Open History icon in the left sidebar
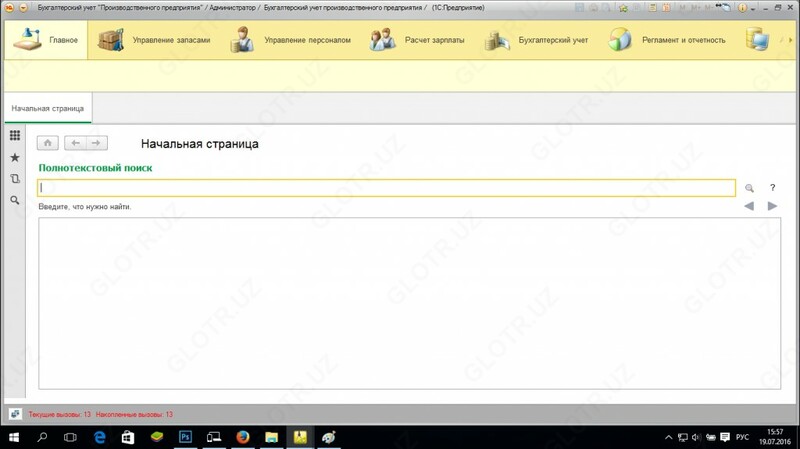The width and height of the screenshot is (800, 449). click(15, 179)
